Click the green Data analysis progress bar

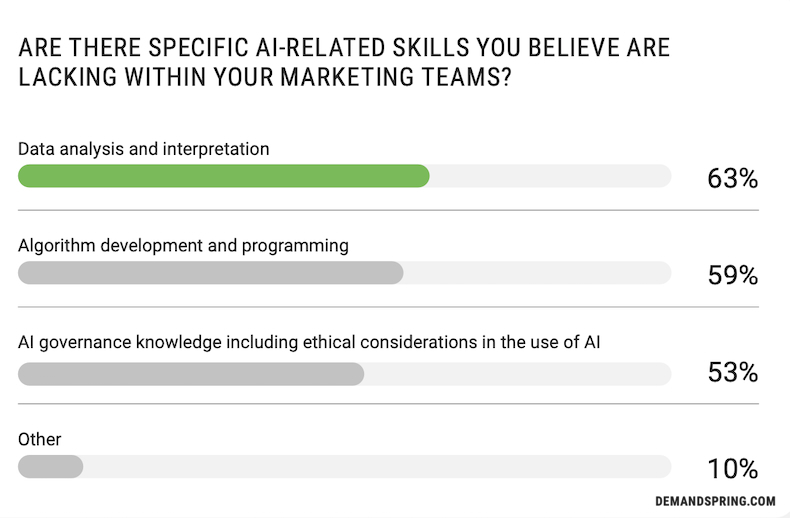point(224,176)
